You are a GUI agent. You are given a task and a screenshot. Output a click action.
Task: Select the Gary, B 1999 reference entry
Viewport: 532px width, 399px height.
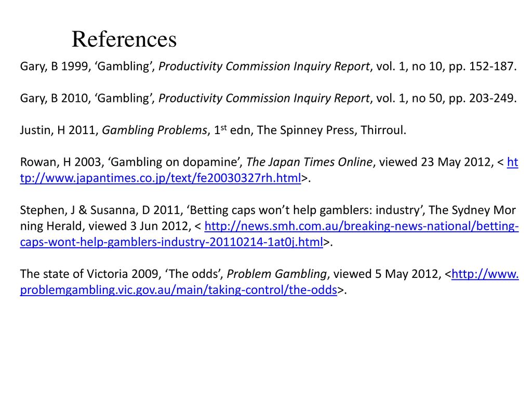pos(269,66)
